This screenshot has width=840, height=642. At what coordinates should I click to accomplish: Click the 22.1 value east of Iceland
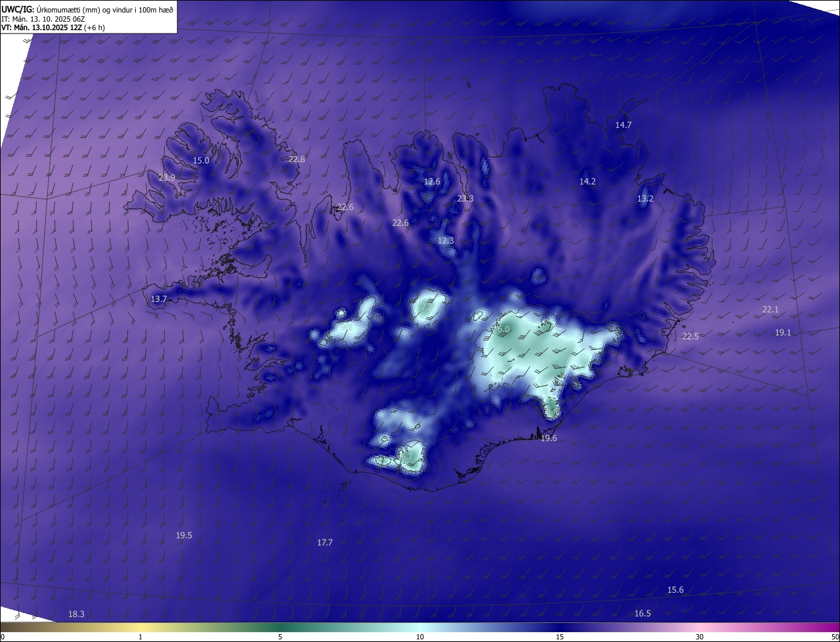pos(770,309)
